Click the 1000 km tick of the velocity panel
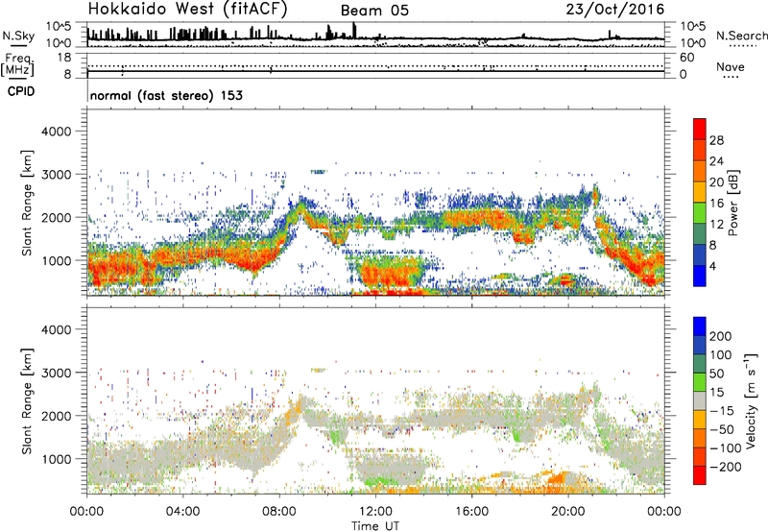 pyautogui.click(x=57, y=459)
